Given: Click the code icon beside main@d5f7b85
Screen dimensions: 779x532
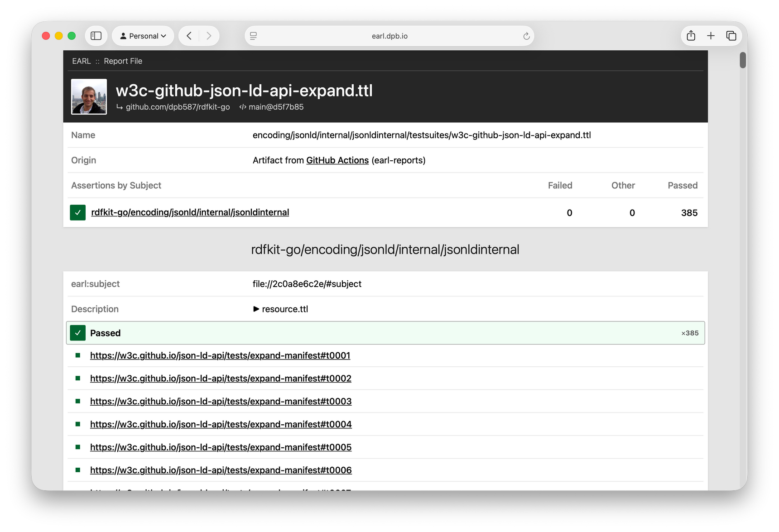Looking at the screenshot, I should coord(242,107).
